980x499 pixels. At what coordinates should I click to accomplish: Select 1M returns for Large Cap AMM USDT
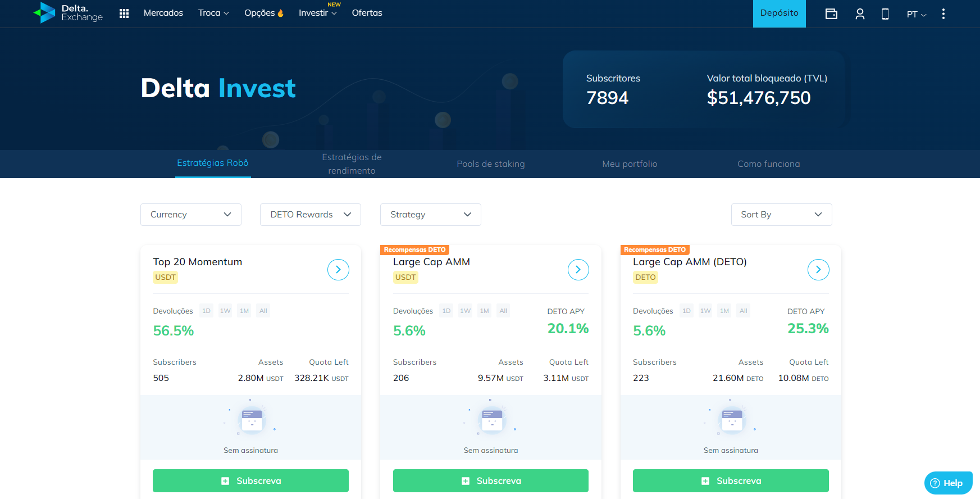(x=485, y=311)
